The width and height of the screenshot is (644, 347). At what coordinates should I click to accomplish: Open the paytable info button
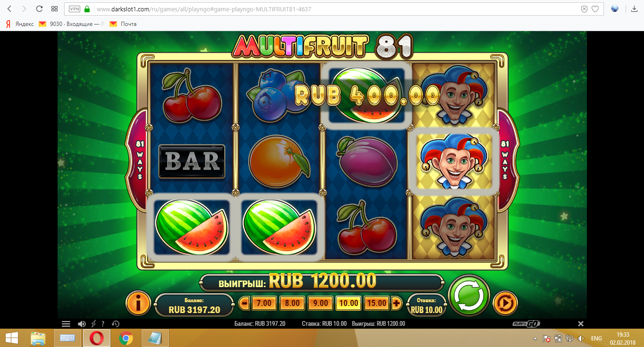point(138,303)
